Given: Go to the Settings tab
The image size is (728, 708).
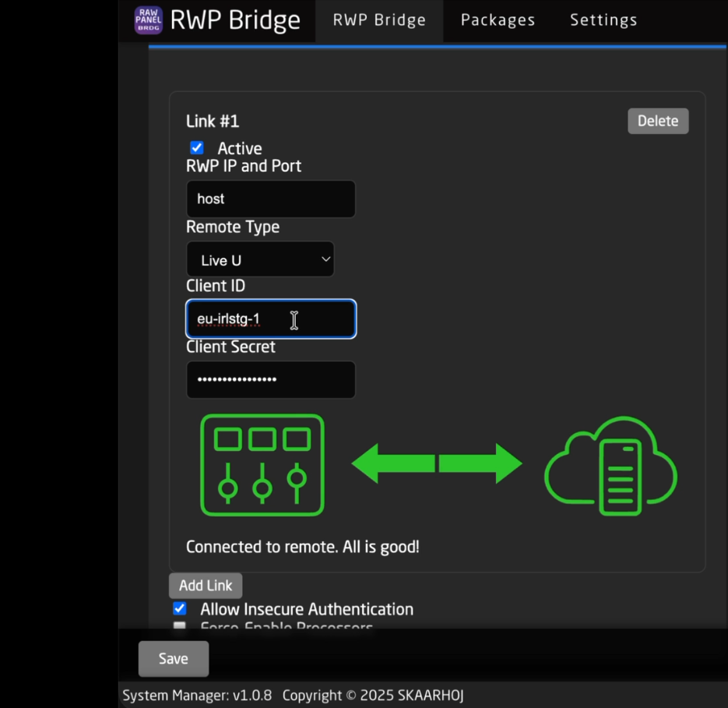Looking at the screenshot, I should point(603,20).
